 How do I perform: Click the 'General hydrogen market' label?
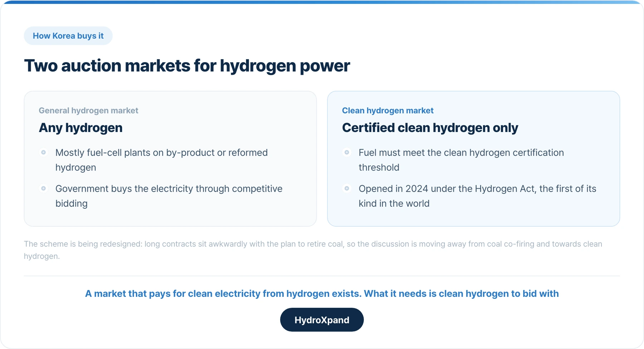[88, 110]
